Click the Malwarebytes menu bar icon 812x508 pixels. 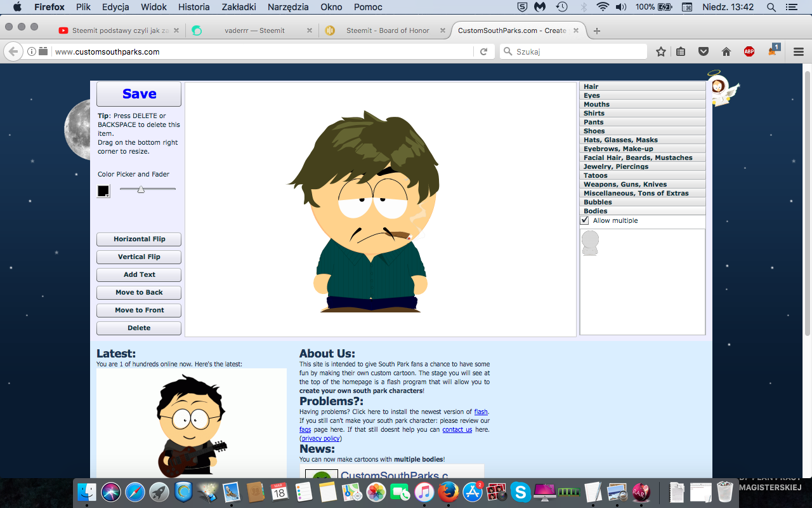click(x=540, y=7)
